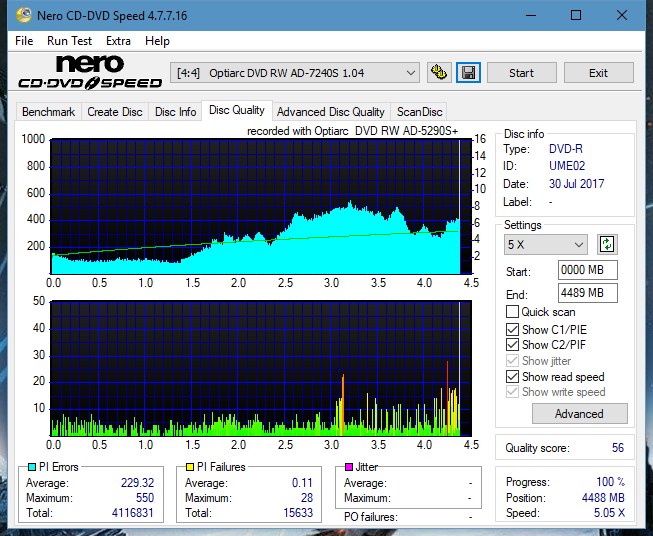Click PI Failures average 0.11
Screen dimensions: 653x536
(x=302, y=483)
